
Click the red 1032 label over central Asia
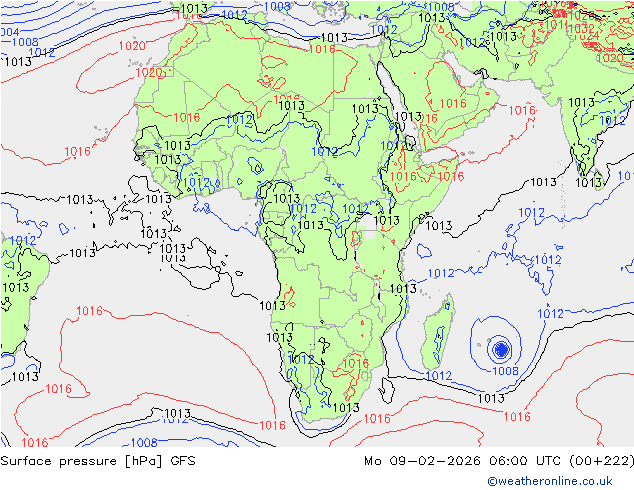coord(581,29)
